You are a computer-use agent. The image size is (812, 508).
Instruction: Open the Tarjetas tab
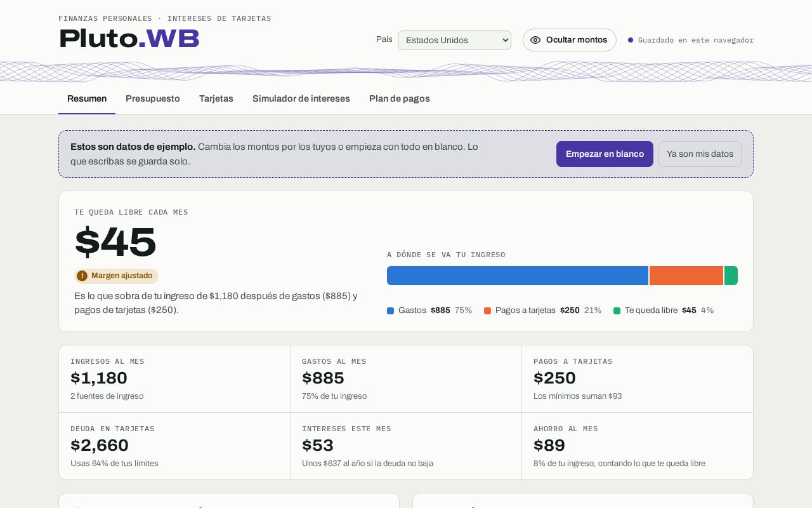[216, 98]
